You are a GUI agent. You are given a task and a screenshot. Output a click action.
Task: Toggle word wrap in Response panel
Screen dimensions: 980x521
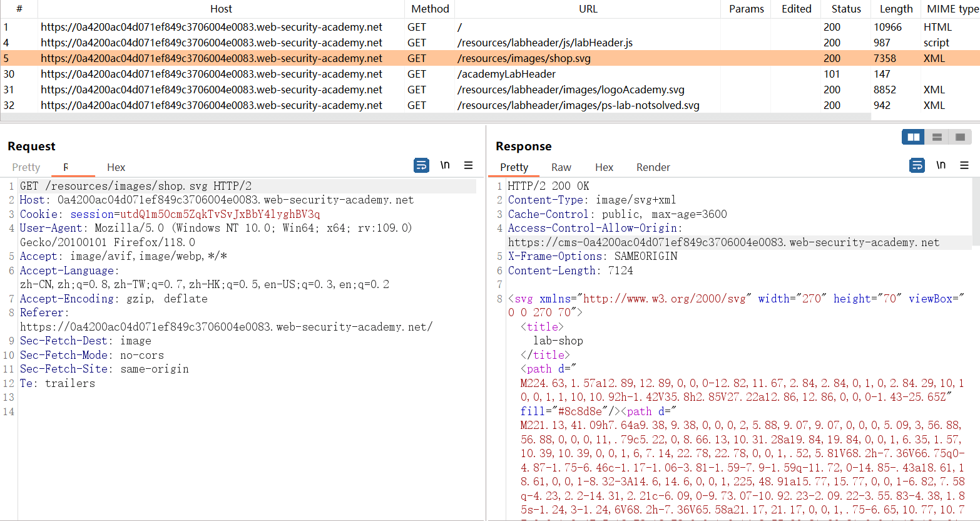pyautogui.click(x=917, y=165)
